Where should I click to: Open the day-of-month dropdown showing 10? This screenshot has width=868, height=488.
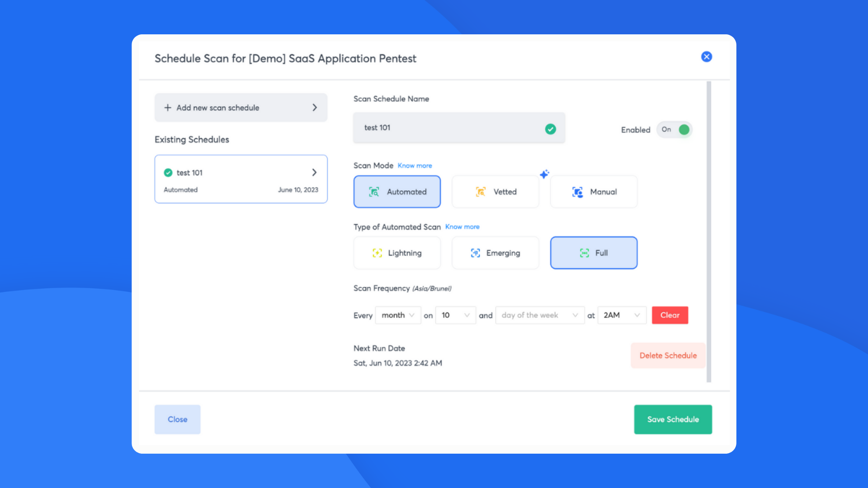tap(455, 315)
